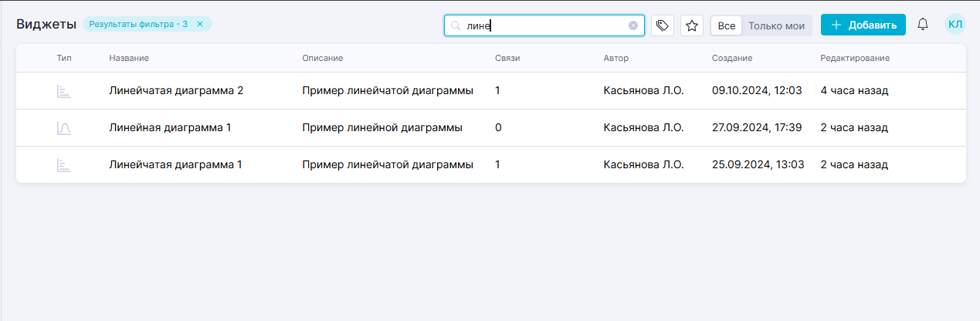Sort by Редактирование column header
This screenshot has width=980, height=321.
[855, 59]
